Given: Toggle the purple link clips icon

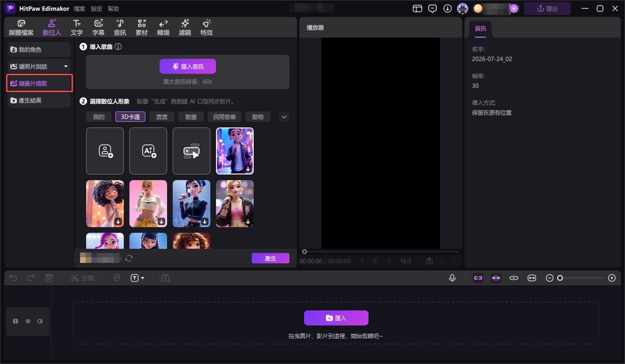Looking at the screenshot, I should [x=478, y=278].
